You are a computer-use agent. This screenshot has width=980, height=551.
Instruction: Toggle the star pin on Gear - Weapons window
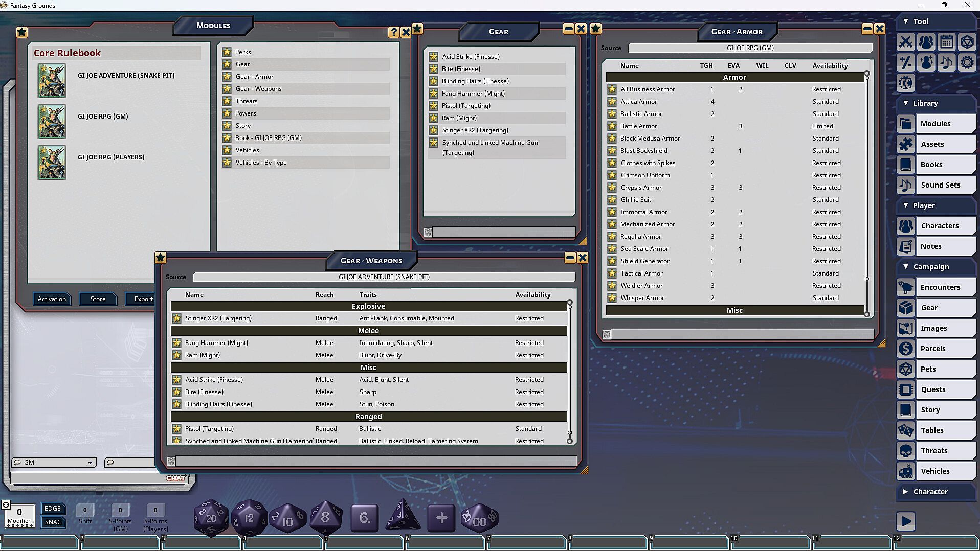[160, 258]
